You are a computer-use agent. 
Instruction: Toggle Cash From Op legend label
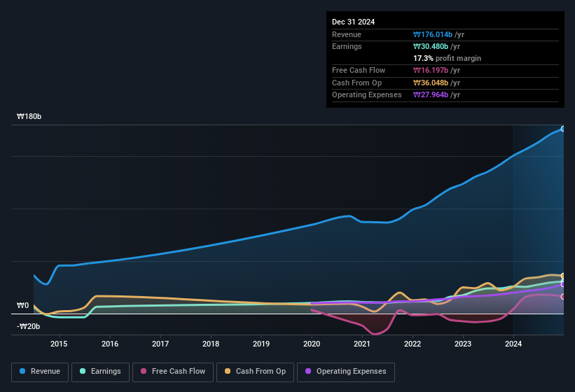(x=261, y=371)
